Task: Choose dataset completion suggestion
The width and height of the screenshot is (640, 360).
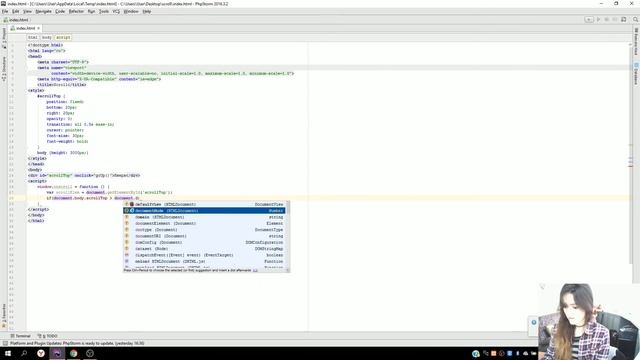Action: [x=204, y=249]
